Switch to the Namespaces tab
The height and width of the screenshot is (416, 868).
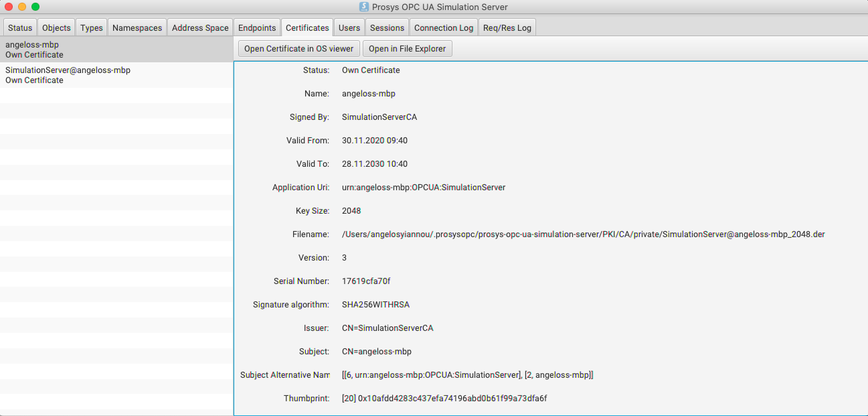click(x=137, y=27)
